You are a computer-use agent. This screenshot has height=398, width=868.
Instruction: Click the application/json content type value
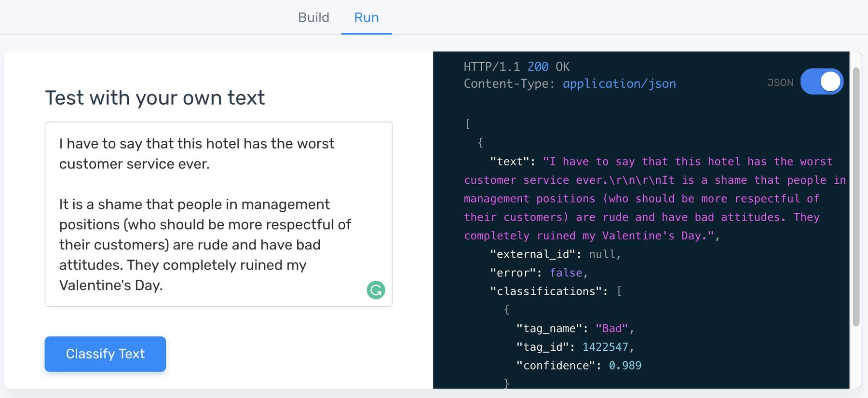(619, 84)
